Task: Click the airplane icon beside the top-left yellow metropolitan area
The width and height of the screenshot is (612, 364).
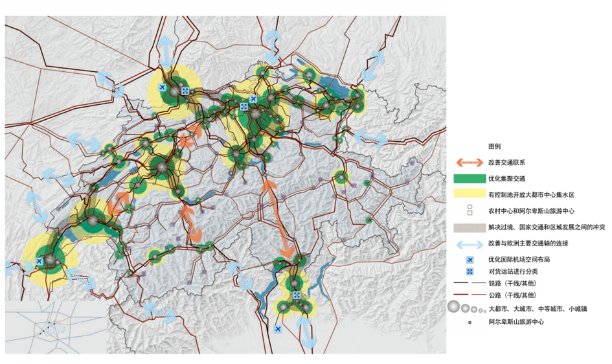Action: 163,87
